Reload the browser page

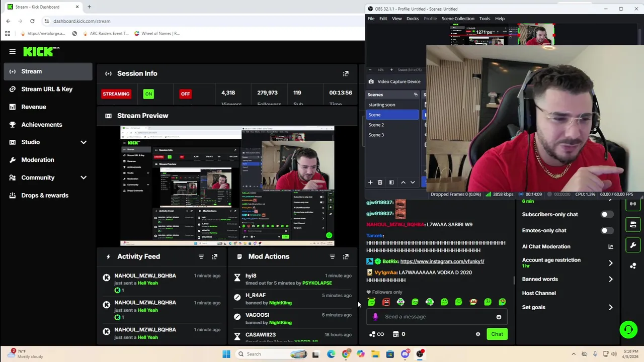coord(32,21)
